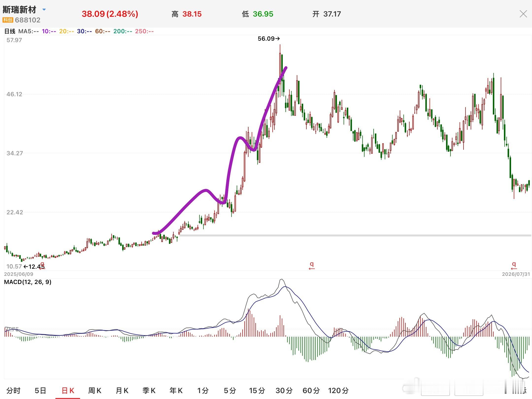
Task: Tap the current price 38.09 (2.48%)
Action: point(110,14)
